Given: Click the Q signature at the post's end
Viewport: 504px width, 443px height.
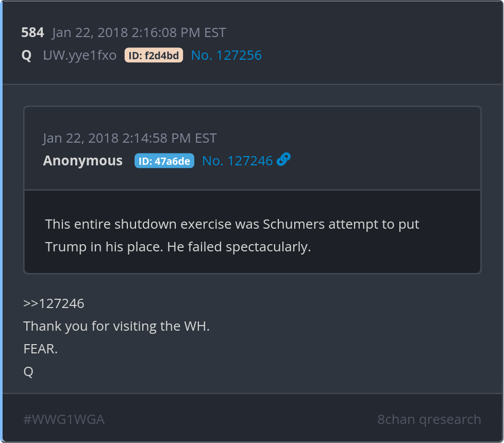Looking at the screenshot, I should [x=28, y=371].
